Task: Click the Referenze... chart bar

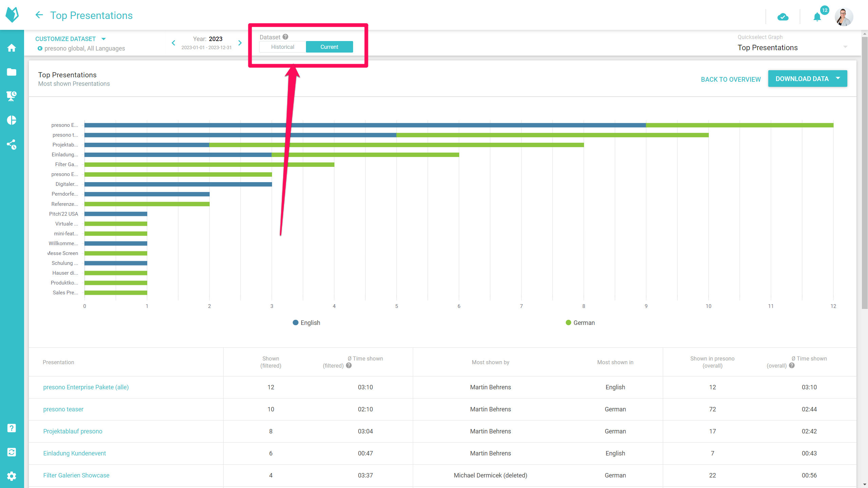Action: click(147, 204)
